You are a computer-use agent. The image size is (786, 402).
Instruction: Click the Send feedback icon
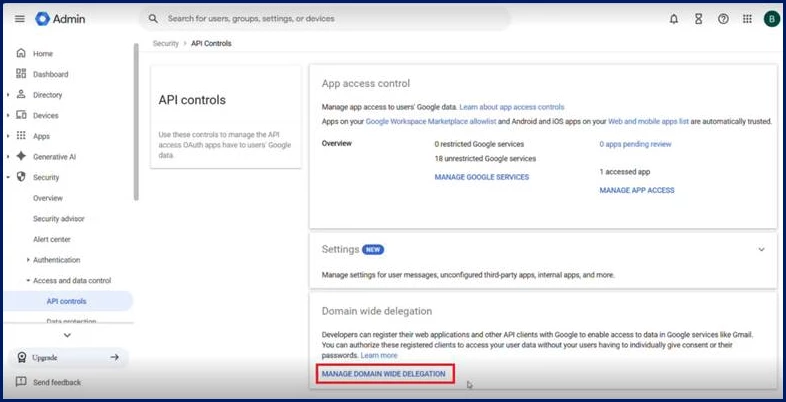pyautogui.click(x=21, y=382)
